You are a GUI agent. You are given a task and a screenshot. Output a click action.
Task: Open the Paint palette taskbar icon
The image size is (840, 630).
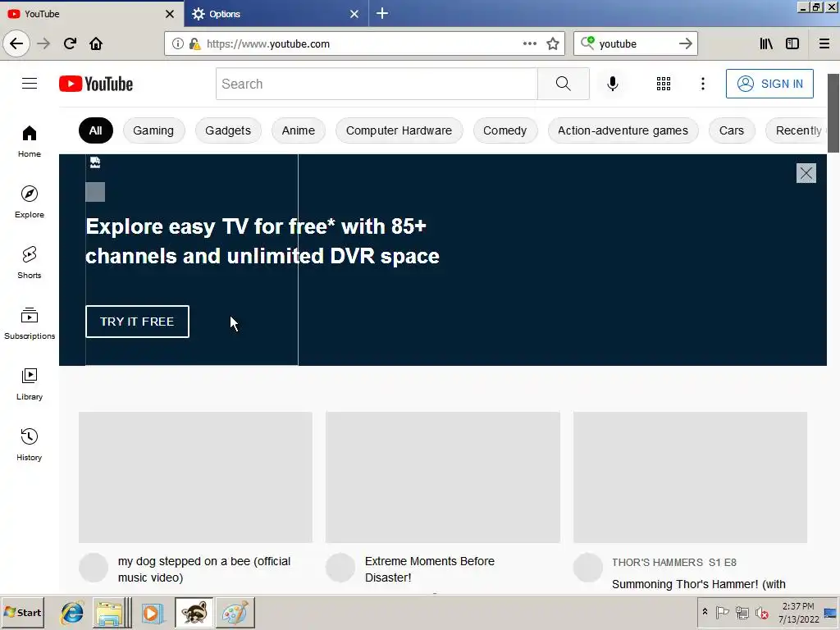click(x=235, y=612)
